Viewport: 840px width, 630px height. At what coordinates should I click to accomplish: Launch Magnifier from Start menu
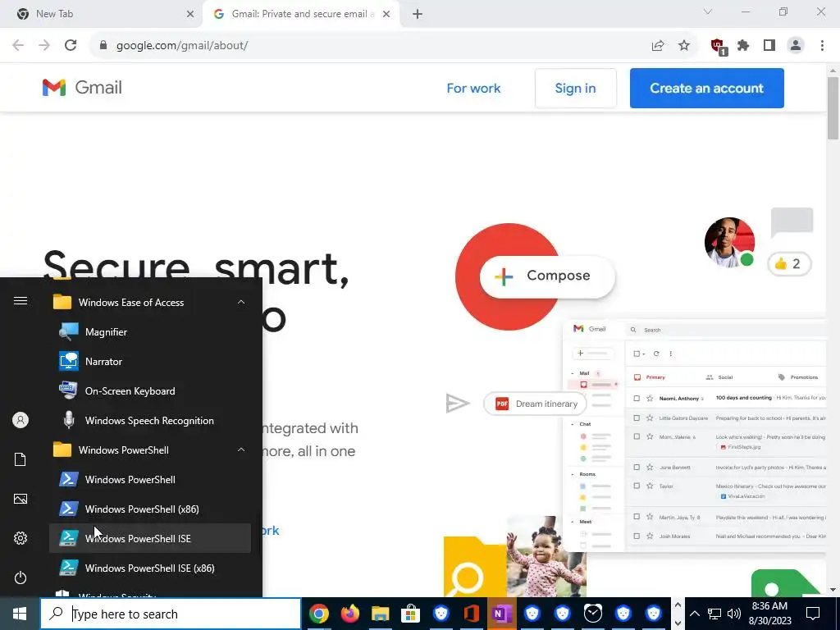pos(150,332)
